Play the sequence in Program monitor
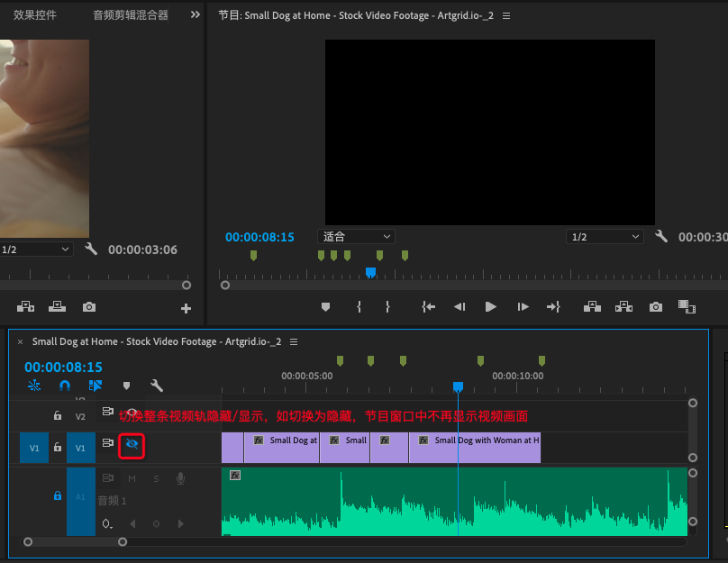Screen dimensions: 728x563 (x=491, y=307)
